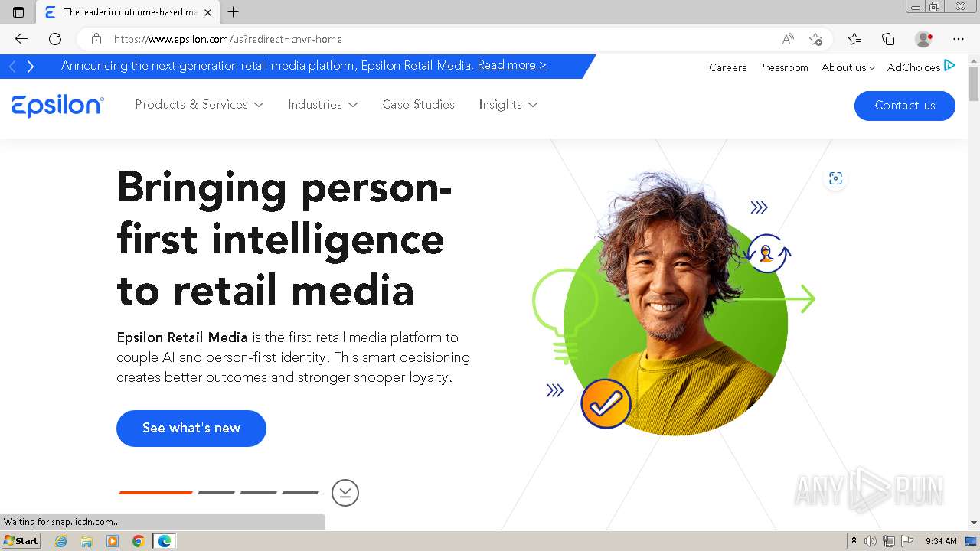This screenshot has width=980, height=551.
Task: Go to previous announcement arrow
Action: tap(12, 67)
